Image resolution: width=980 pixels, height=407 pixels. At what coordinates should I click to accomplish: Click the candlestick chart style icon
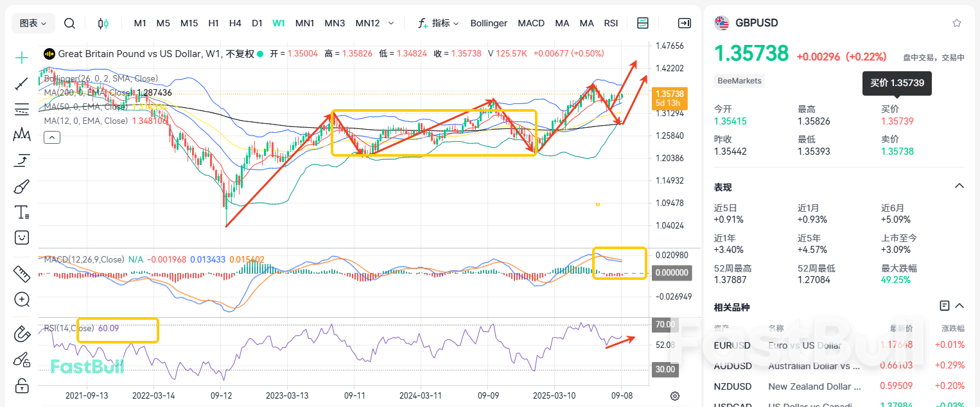tap(103, 22)
